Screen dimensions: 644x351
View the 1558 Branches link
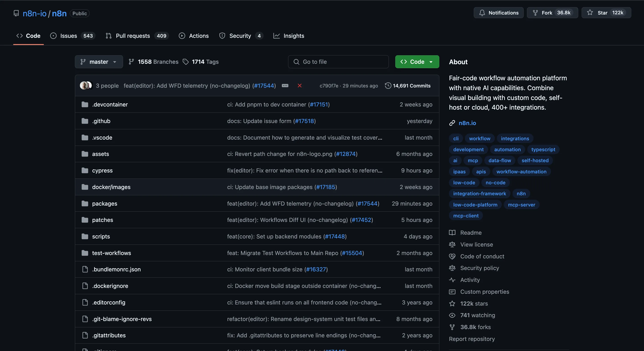153,62
